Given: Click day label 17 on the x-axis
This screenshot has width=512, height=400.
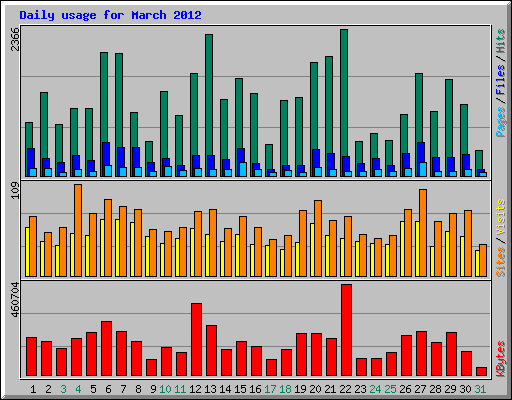Looking at the screenshot, I should 270,389.
